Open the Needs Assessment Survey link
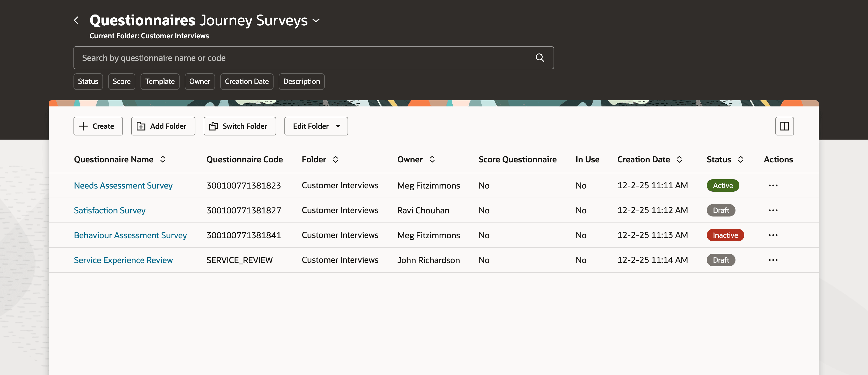This screenshot has height=375, width=868. (x=123, y=185)
